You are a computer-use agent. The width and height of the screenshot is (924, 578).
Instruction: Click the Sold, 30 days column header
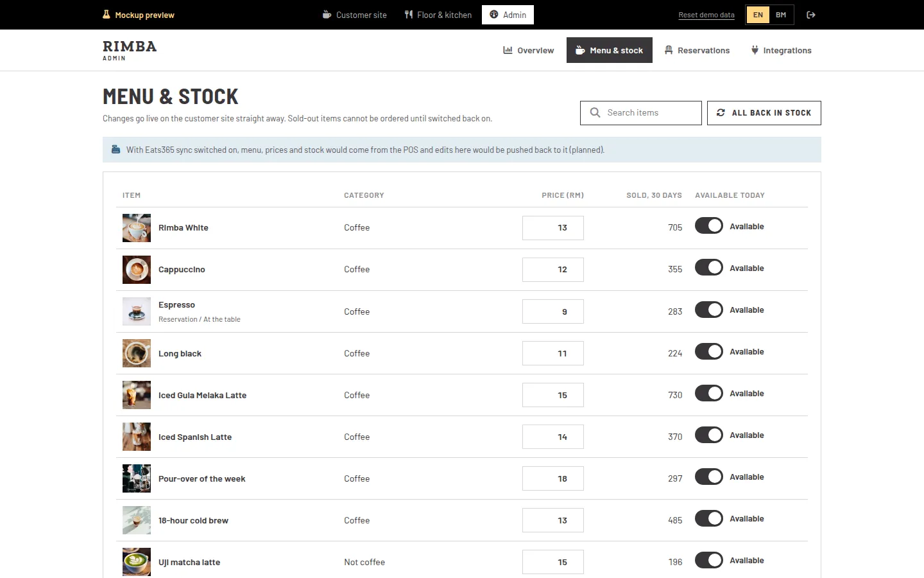pos(654,195)
